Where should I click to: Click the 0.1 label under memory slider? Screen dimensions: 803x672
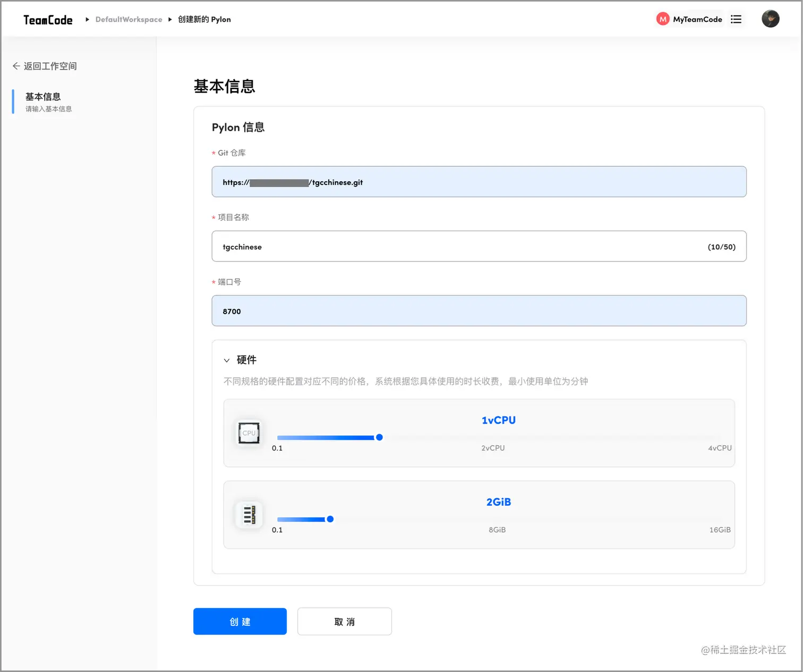(x=277, y=530)
